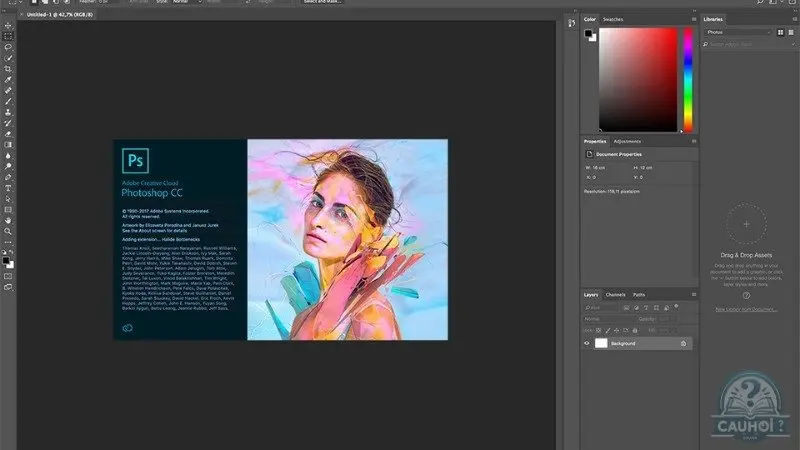This screenshot has width=800, height=450.
Task: Click the foreground color swatch in Color panel
Action: pos(588,34)
